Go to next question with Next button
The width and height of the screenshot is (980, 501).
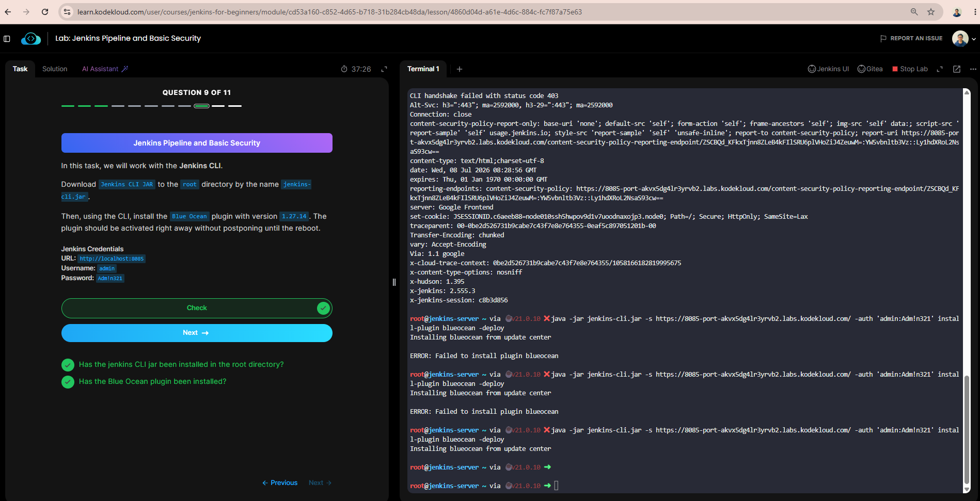point(197,333)
